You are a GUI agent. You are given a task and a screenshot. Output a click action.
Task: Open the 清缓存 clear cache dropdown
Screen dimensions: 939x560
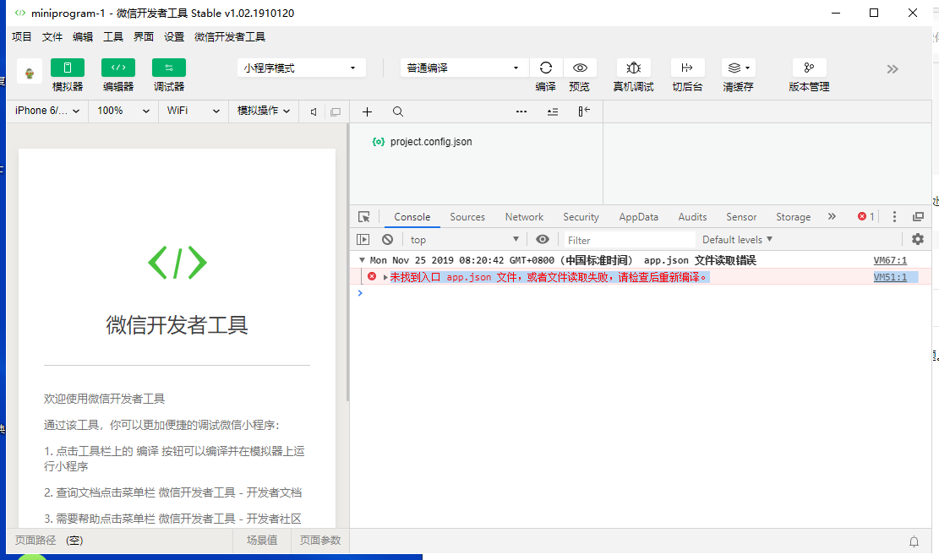[739, 68]
